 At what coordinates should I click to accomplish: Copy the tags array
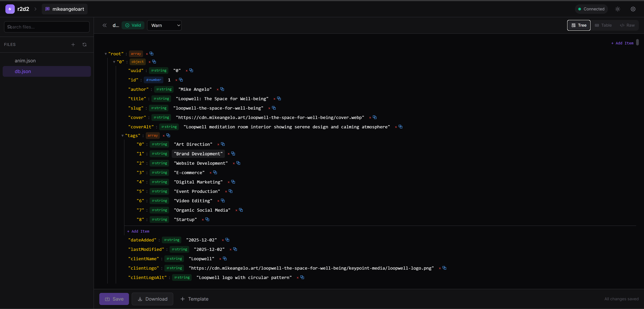pos(168,135)
